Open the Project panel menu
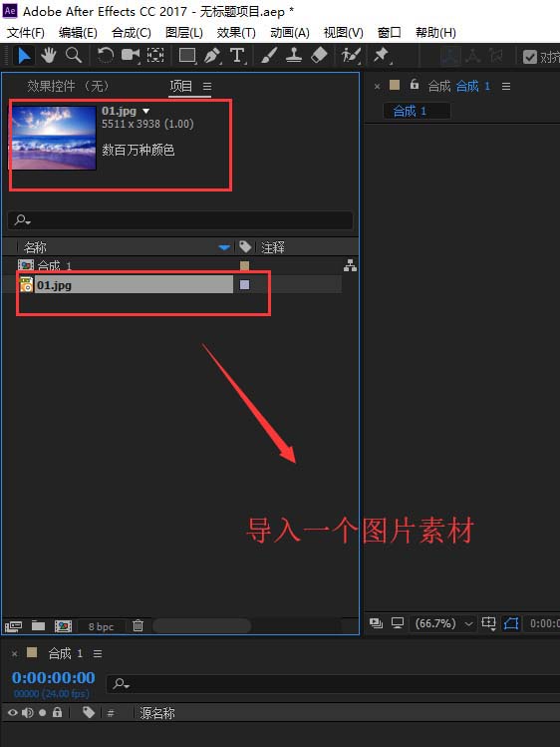Image resolution: width=560 pixels, height=747 pixels. [207, 86]
